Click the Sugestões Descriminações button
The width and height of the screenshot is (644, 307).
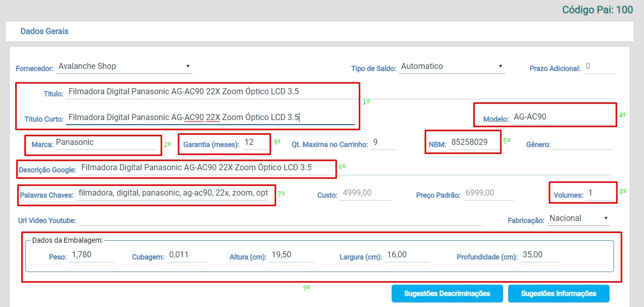(x=447, y=293)
